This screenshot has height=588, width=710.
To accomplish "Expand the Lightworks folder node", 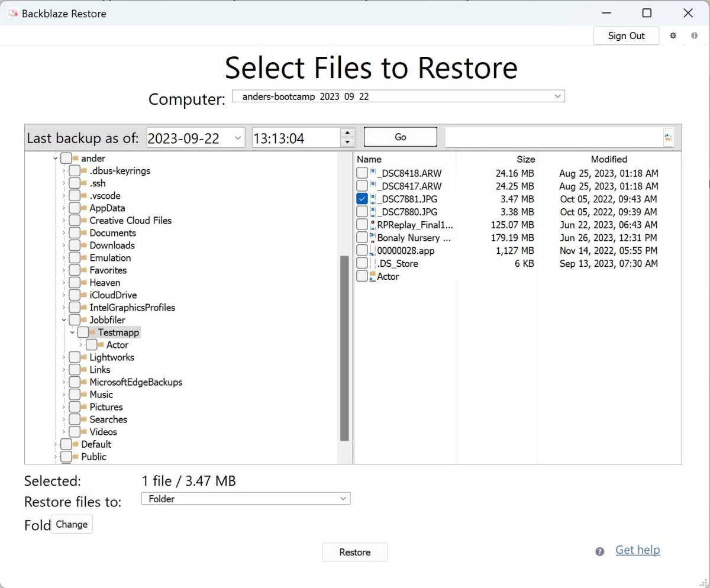I will 64,357.
